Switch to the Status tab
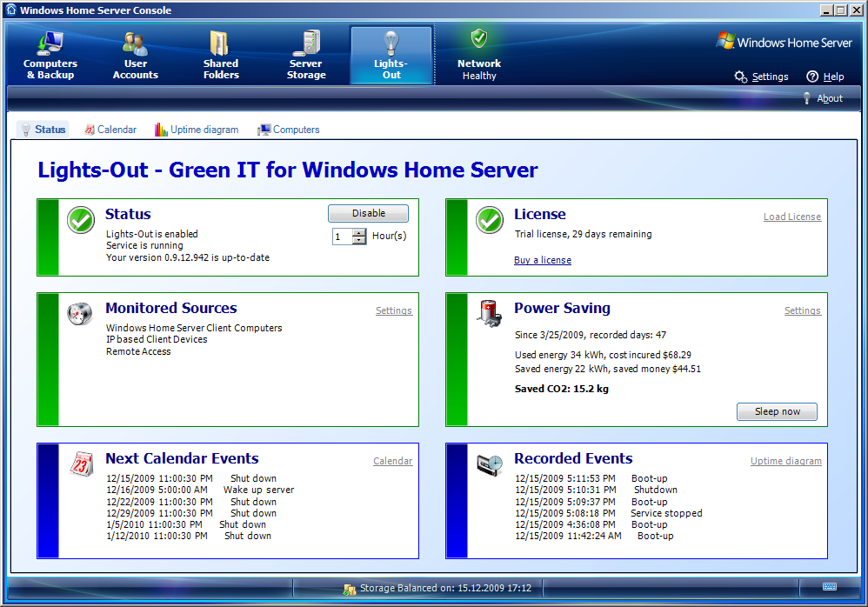Screen dimensions: 868x607 (x=43, y=130)
